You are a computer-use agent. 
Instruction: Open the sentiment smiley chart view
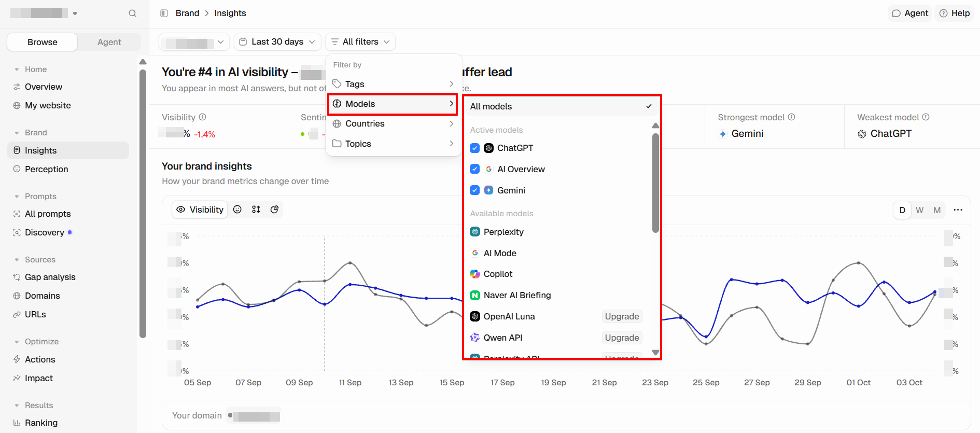coord(237,209)
